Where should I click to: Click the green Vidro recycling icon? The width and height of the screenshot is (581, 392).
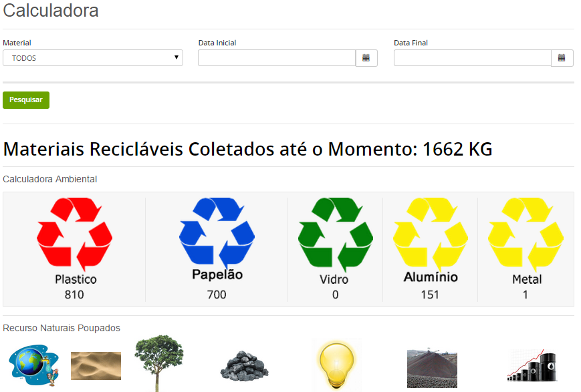click(336, 234)
